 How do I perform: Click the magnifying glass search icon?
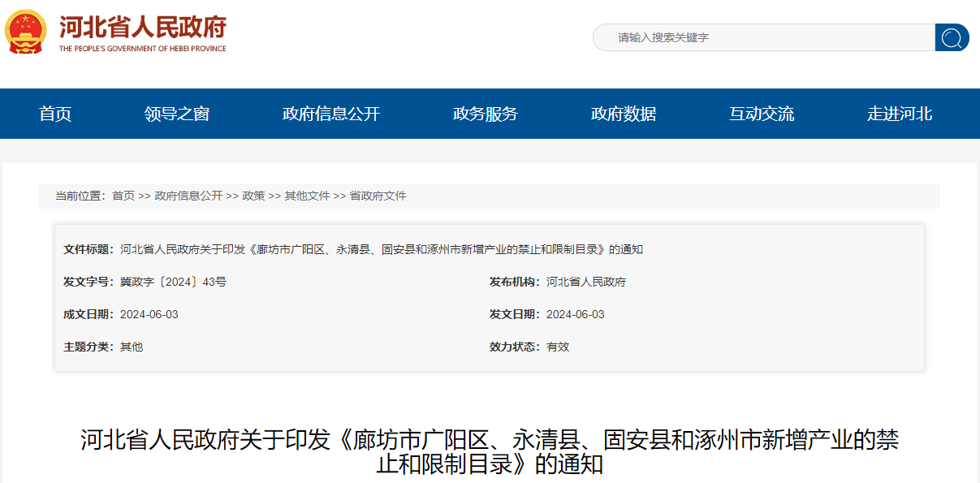[952, 37]
